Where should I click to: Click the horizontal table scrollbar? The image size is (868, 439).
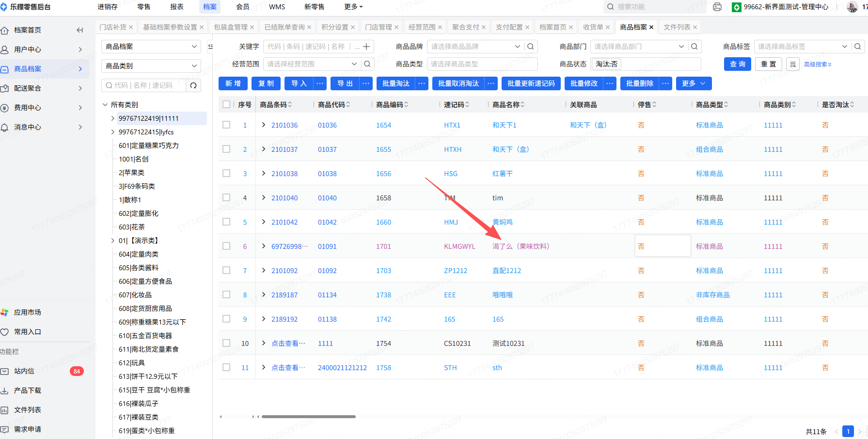point(309,416)
